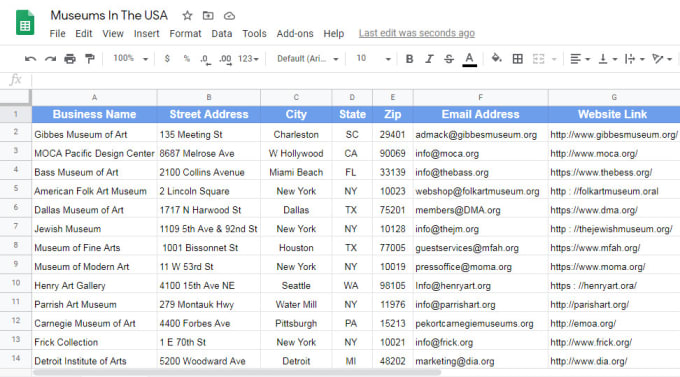Screen dimensions: 680x377
Task: Decrease decimal places
Action: (x=206, y=59)
